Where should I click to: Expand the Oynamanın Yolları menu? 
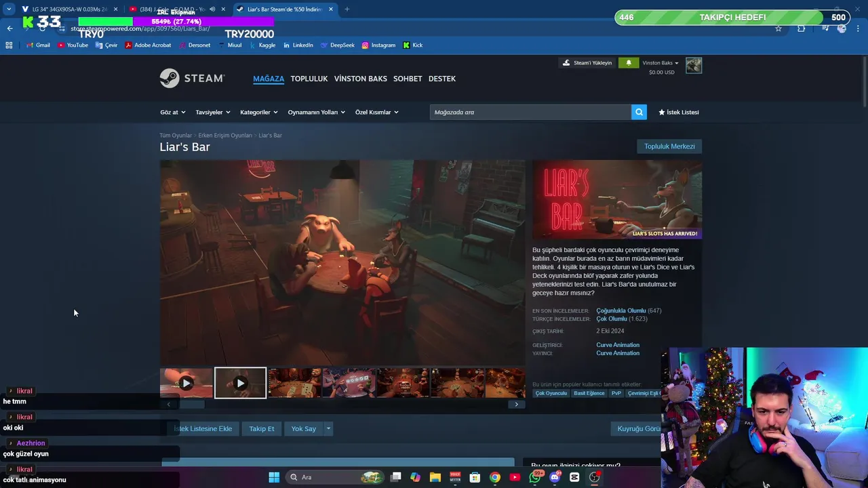coord(317,112)
